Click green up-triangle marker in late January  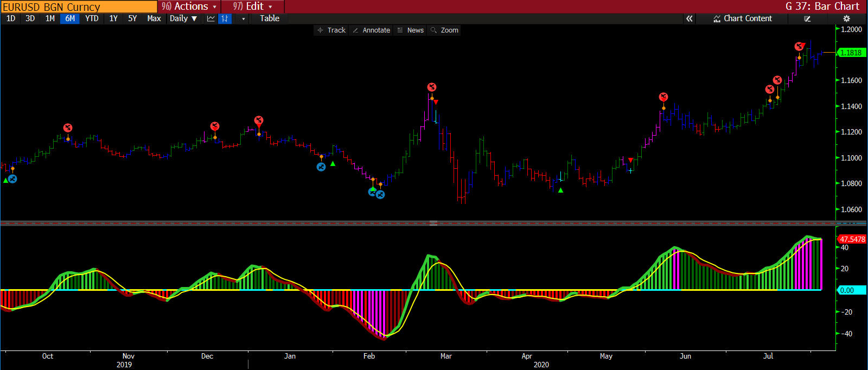(333, 164)
